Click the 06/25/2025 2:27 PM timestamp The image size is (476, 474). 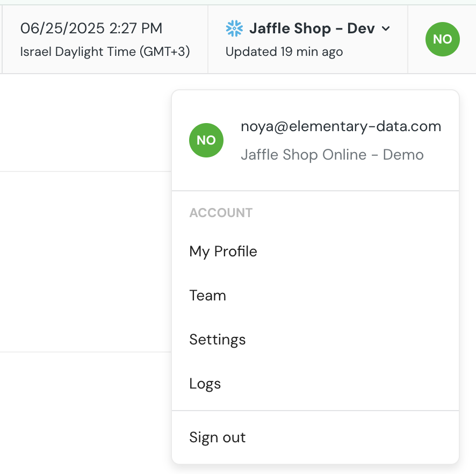point(91,28)
